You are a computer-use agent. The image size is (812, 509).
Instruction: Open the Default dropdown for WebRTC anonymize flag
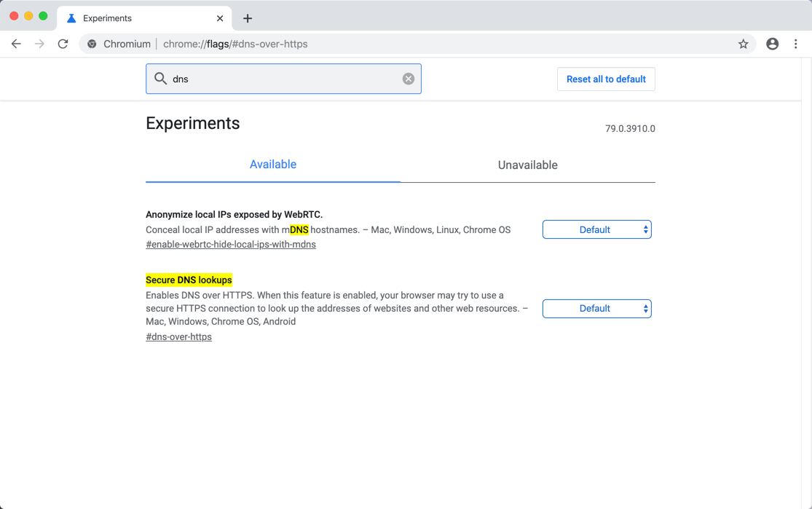596,229
